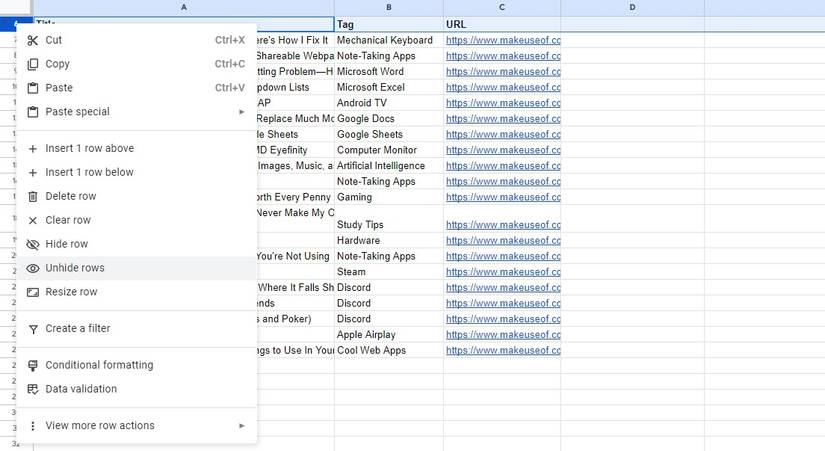825x451 pixels.
Task: Choose Delete row option
Action: point(137,196)
